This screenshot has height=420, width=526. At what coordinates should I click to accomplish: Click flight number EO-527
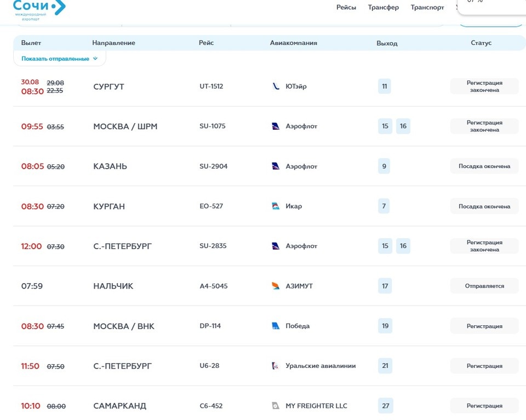pyautogui.click(x=211, y=206)
